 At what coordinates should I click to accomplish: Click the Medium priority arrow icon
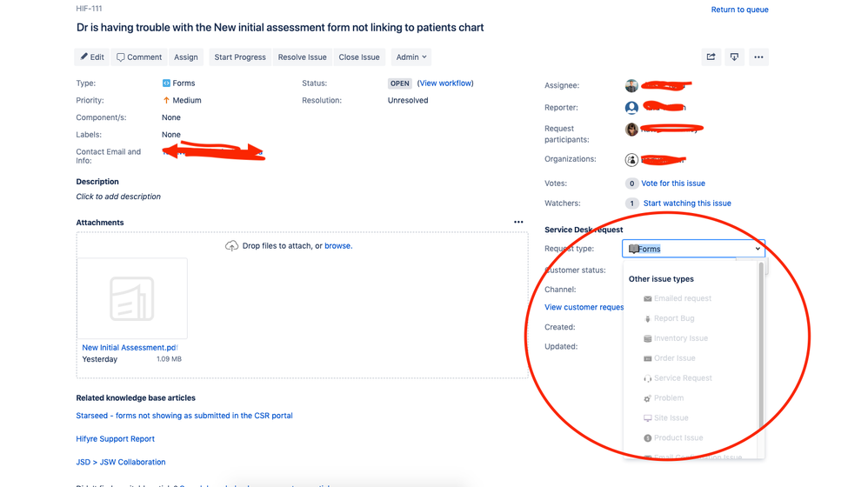click(166, 100)
